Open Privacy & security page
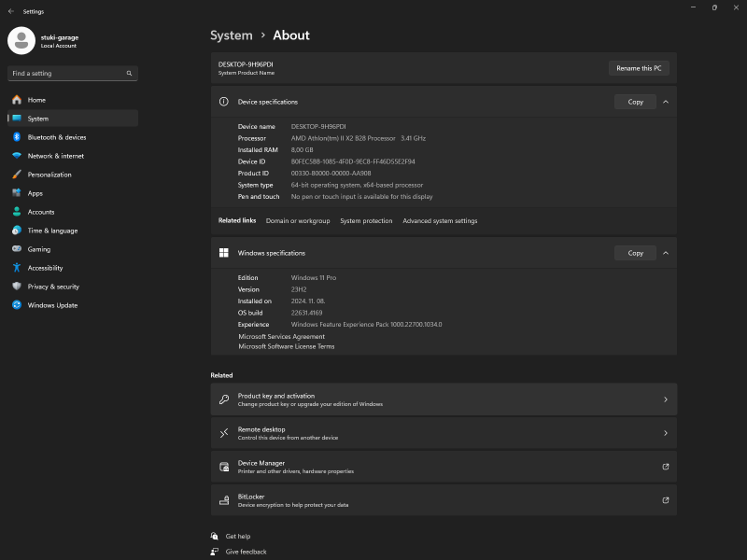The height and width of the screenshot is (560, 747). coord(73,287)
